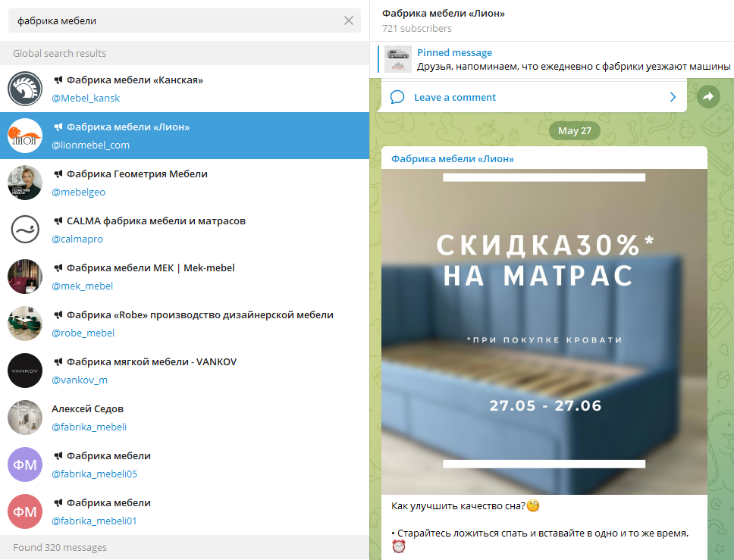Clear the search field with the X icon
The width and height of the screenshot is (734, 560).
(349, 20)
